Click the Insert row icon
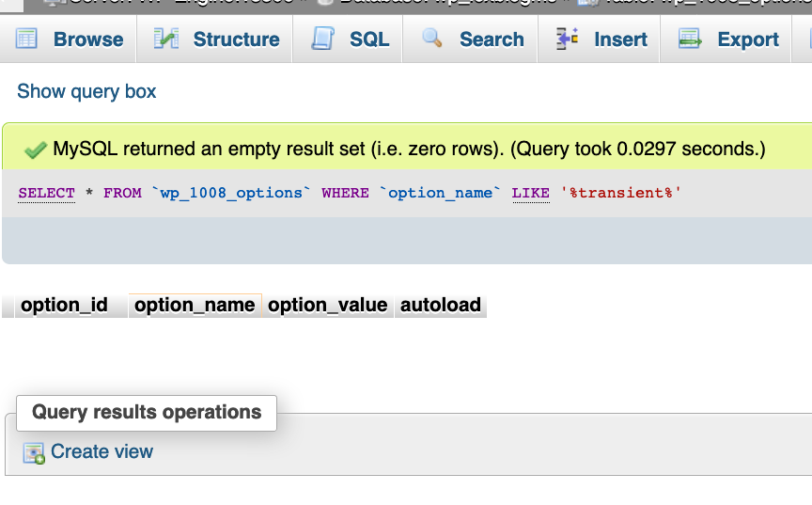Image resolution: width=812 pixels, height=505 pixels. [x=567, y=39]
